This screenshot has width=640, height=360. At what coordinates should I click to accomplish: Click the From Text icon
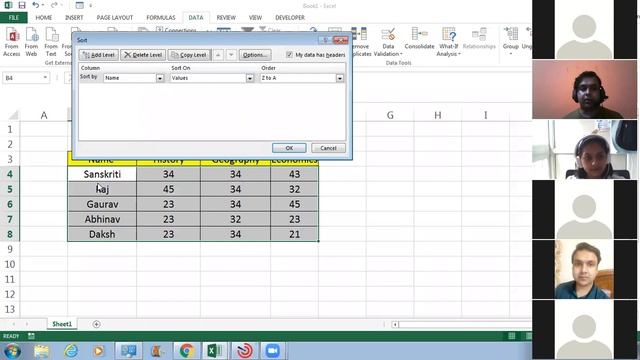51,42
